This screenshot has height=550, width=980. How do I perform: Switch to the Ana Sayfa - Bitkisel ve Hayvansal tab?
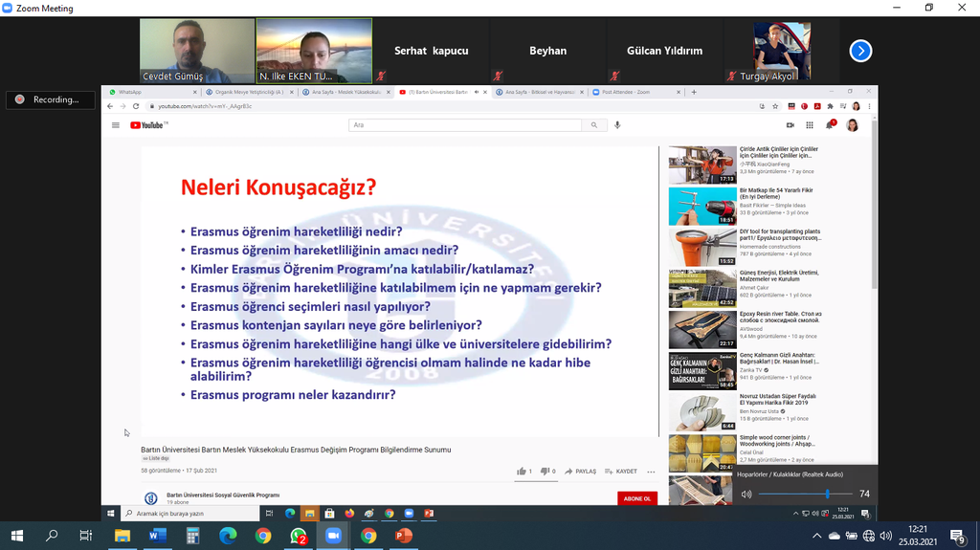coord(540,92)
